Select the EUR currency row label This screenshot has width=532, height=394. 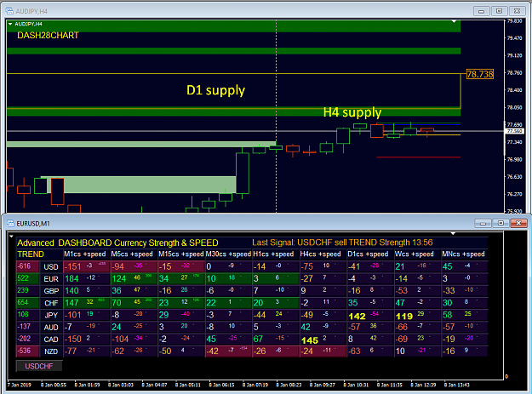(x=51, y=279)
